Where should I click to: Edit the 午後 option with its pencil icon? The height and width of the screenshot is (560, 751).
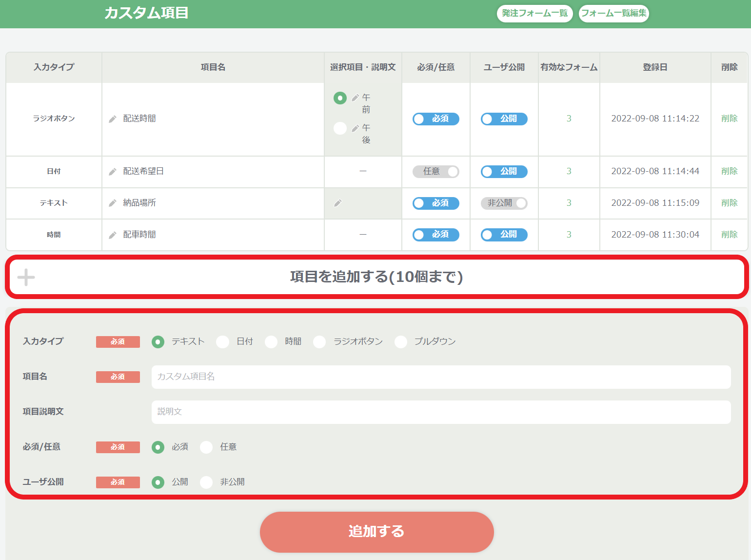pyautogui.click(x=356, y=128)
